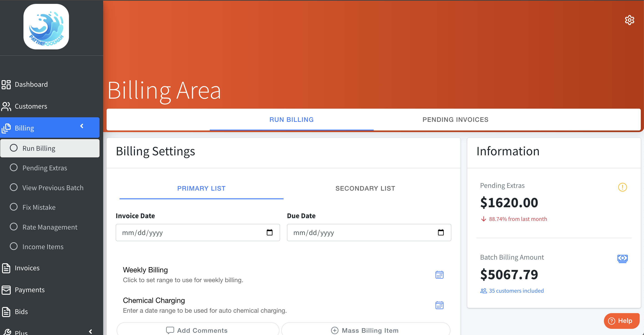Image resolution: width=644 pixels, height=335 pixels.
Task: Open the Due Date calendar picker
Action: tap(440, 233)
